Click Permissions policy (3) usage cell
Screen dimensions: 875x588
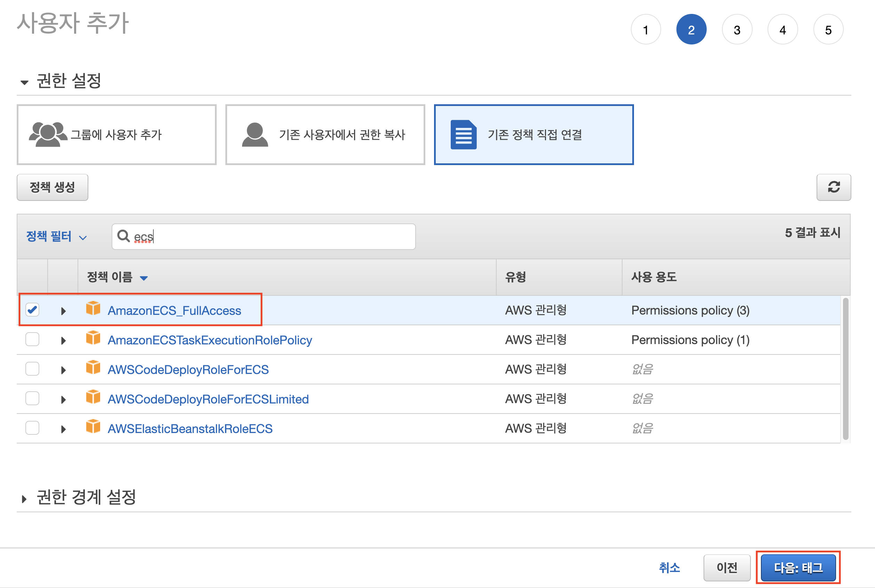tap(690, 310)
